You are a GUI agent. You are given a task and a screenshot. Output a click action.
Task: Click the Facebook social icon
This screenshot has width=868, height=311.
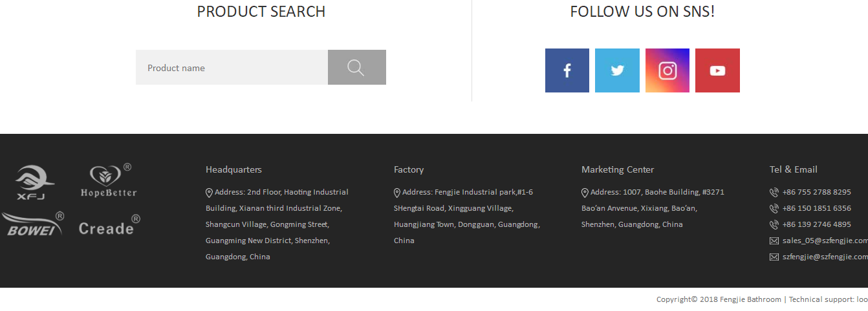tap(567, 70)
